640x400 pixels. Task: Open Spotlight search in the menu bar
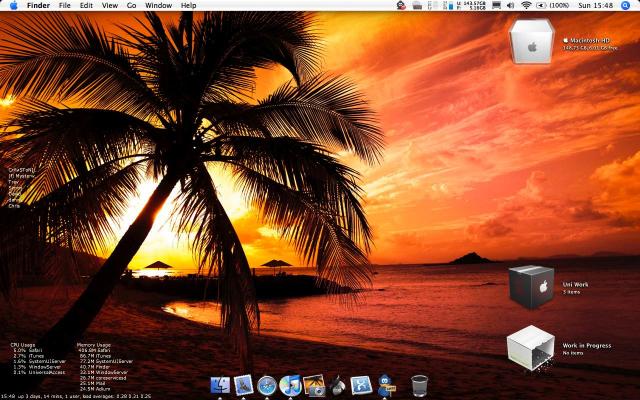625,5
